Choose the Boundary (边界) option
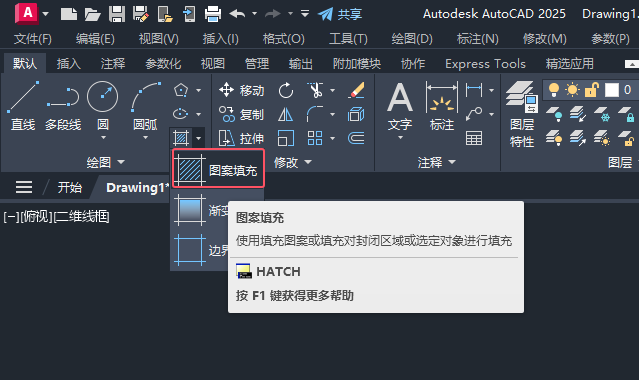 pyautogui.click(x=200, y=250)
